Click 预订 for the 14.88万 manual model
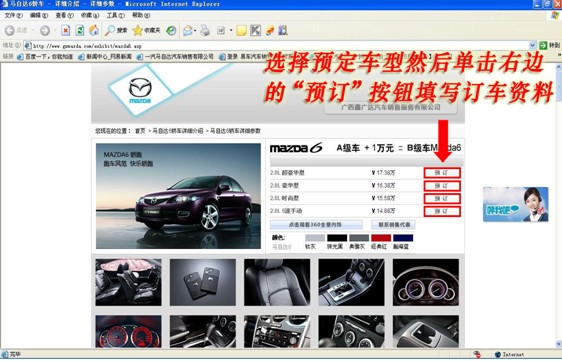Image resolution: width=562 pixels, height=361 pixels. click(x=442, y=211)
